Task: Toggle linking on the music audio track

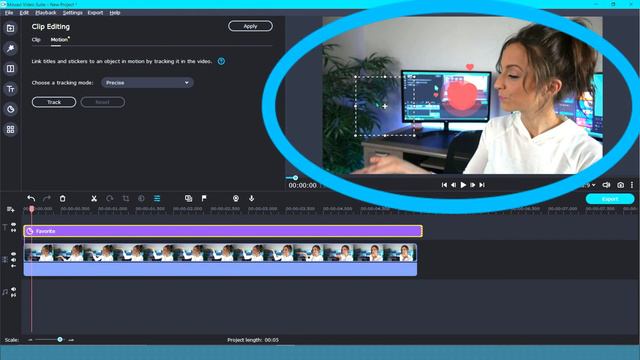Action: (x=13, y=295)
